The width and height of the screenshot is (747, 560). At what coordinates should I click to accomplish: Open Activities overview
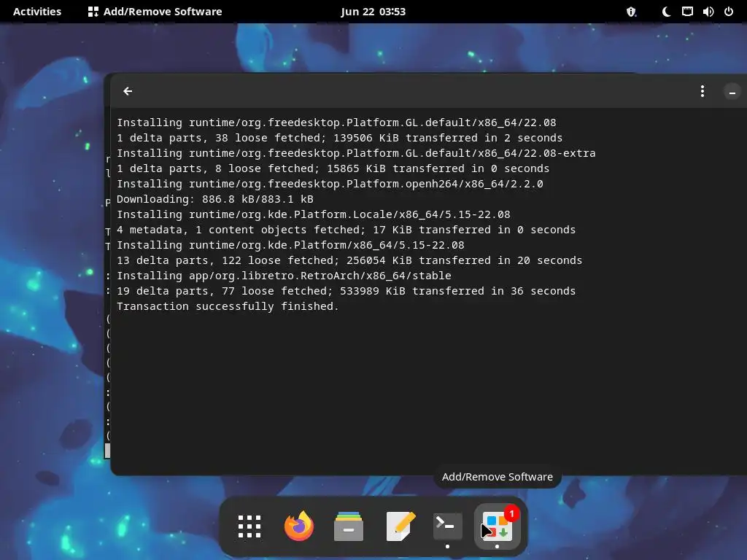[37, 12]
